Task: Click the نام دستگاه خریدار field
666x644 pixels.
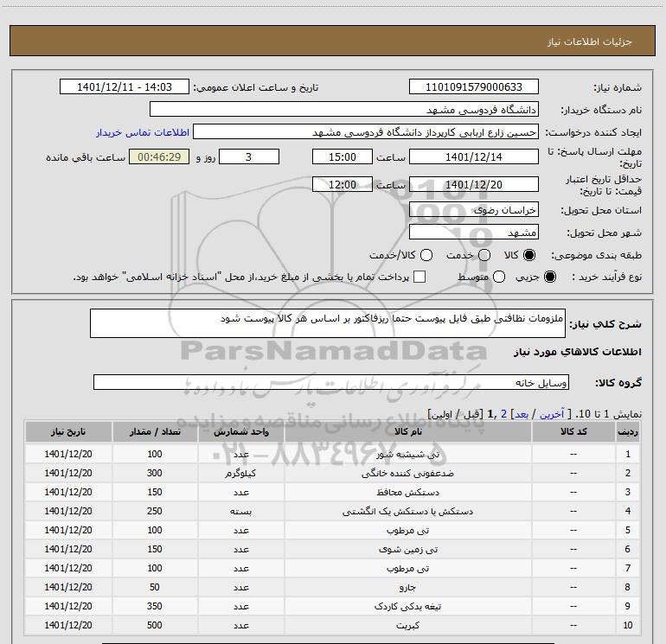Action: (x=344, y=109)
